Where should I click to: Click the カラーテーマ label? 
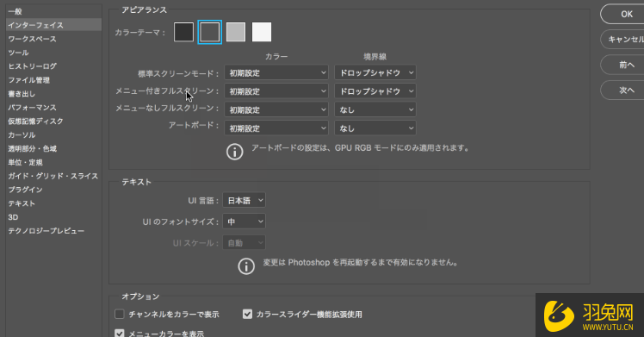[139, 33]
